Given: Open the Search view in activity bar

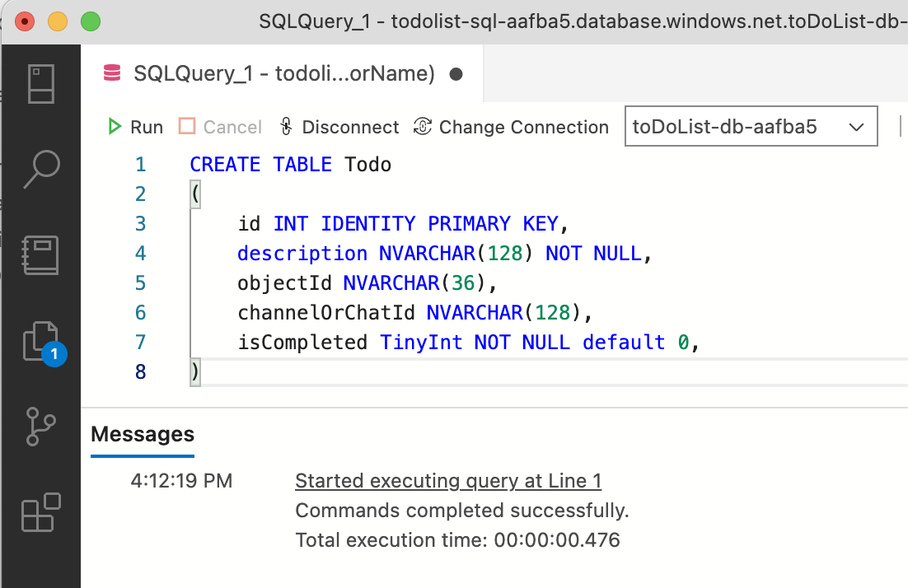Looking at the screenshot, I should tap(40, 170).
